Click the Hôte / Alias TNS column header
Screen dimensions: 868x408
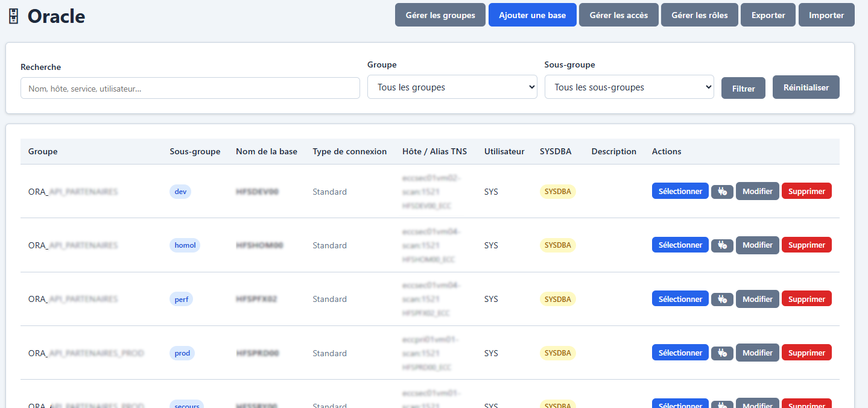434,151
